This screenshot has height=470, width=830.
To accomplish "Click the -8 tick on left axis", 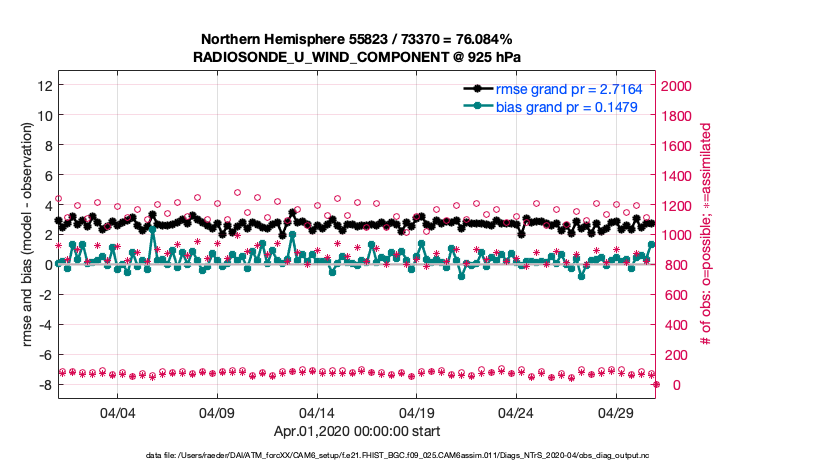I will click(44, 385).
